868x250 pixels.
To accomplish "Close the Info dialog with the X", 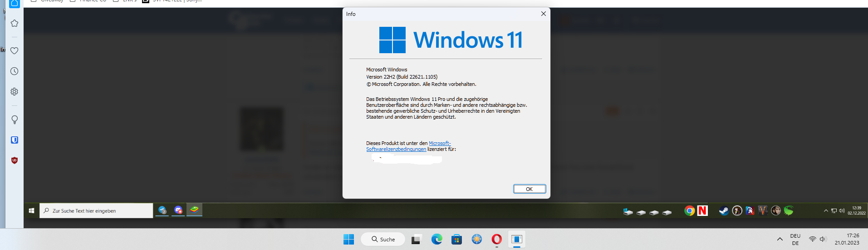I will click(x=543, y=14).
